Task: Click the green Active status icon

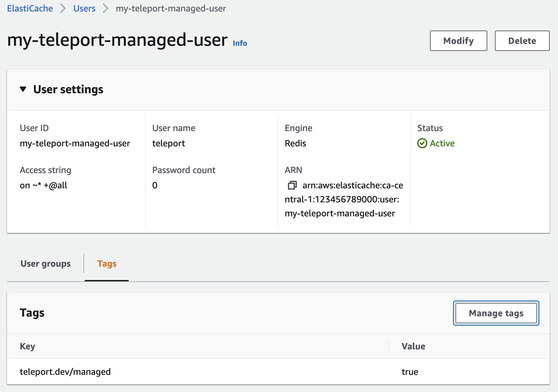Action: [422, 143]
